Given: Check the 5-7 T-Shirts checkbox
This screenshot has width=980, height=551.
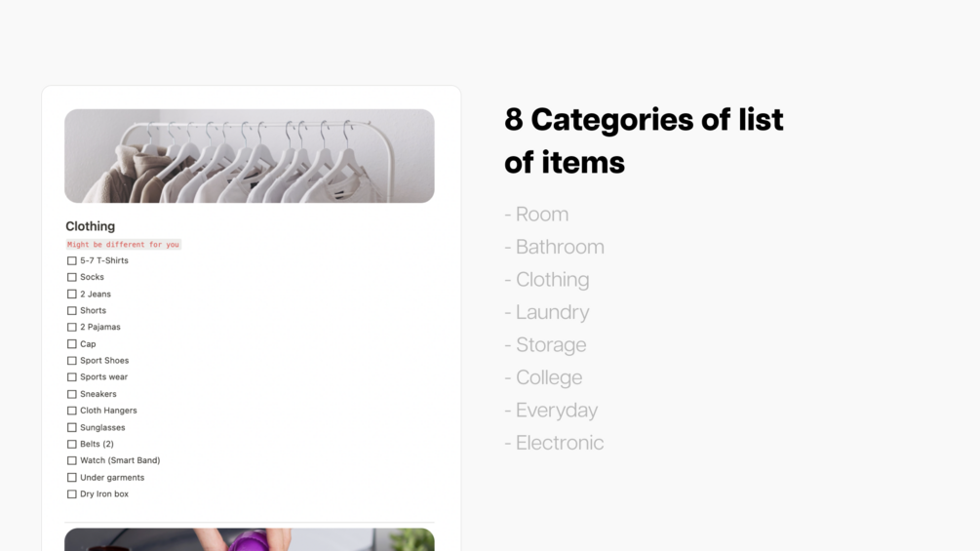Looking at the screenshot, I should pyautogui.click(x=72, y=260).
